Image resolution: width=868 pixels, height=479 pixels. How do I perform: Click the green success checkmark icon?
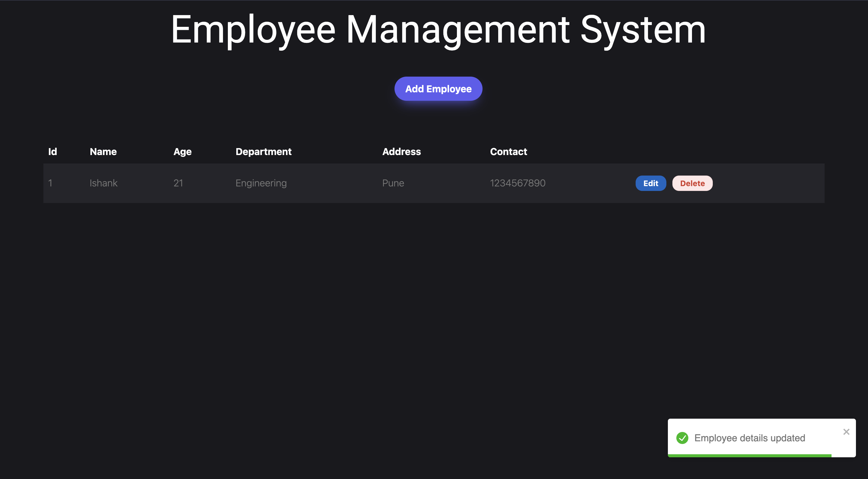(682, 438)
